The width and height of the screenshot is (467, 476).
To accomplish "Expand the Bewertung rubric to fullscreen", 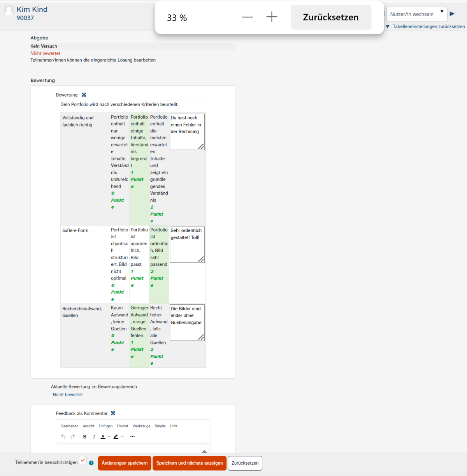I will (x=84, y=95).
